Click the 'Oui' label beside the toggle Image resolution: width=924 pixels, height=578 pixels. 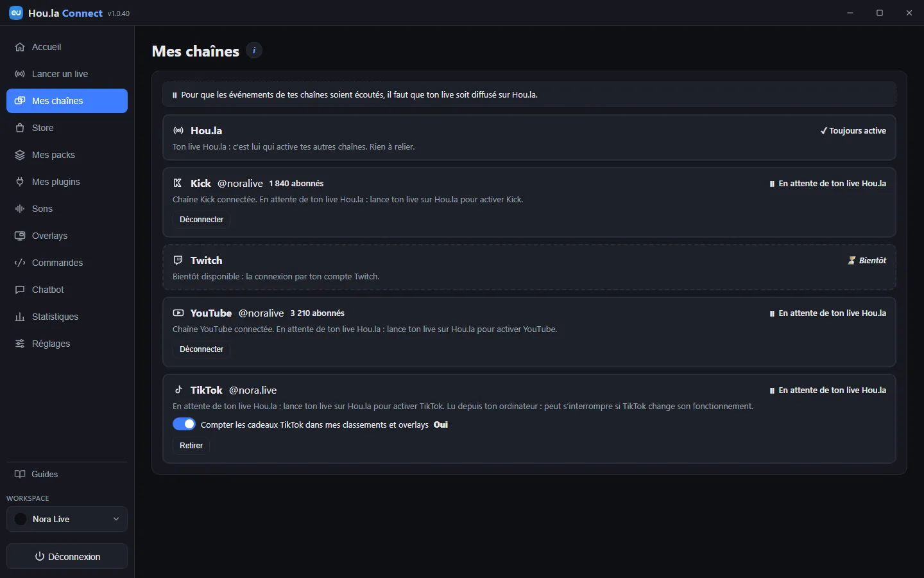441,425
